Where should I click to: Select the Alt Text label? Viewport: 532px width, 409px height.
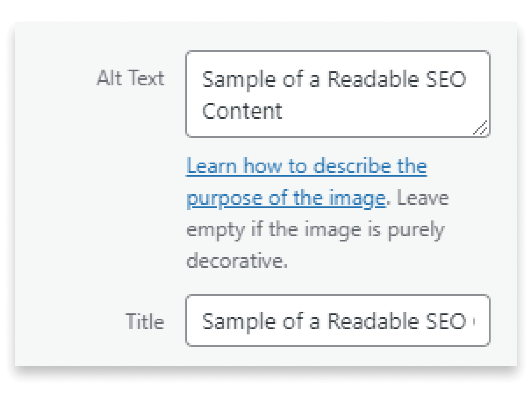pyautogui.click(x=131, y=78)
